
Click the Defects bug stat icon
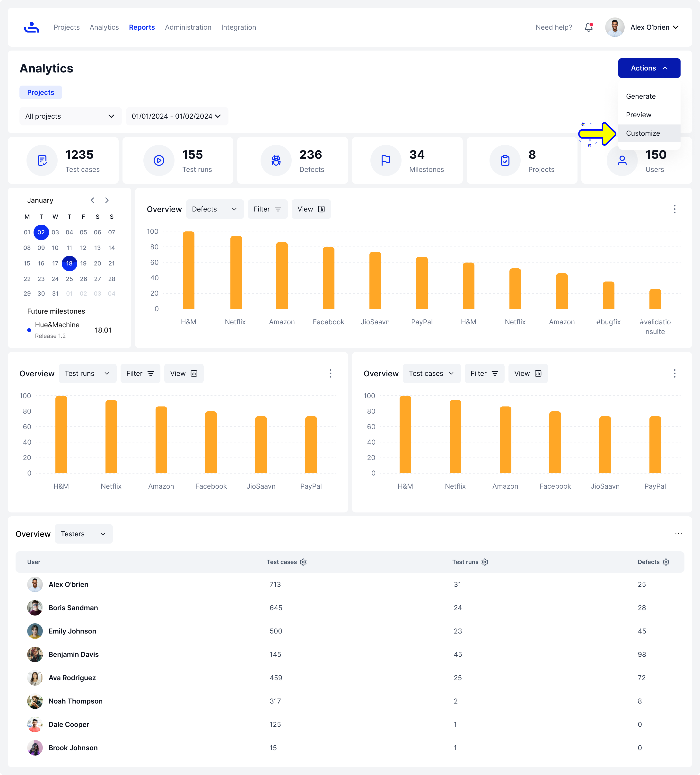tap(276, 160)
